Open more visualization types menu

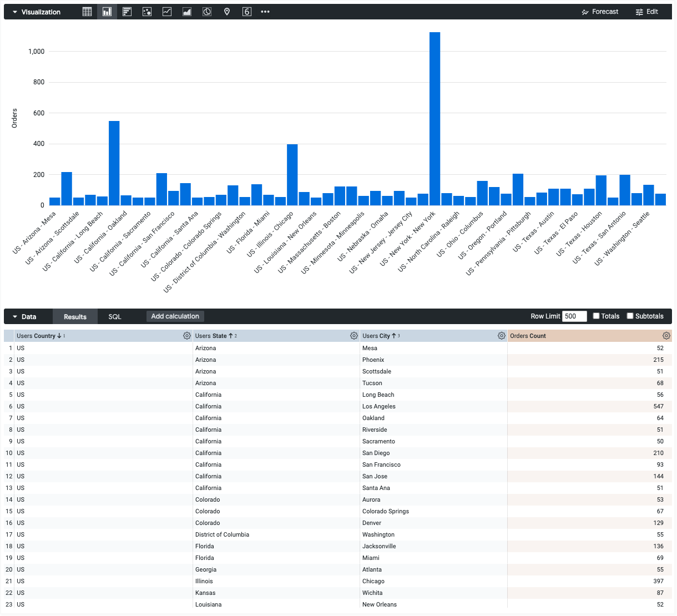pyautogui.click(x=265, y=11)
